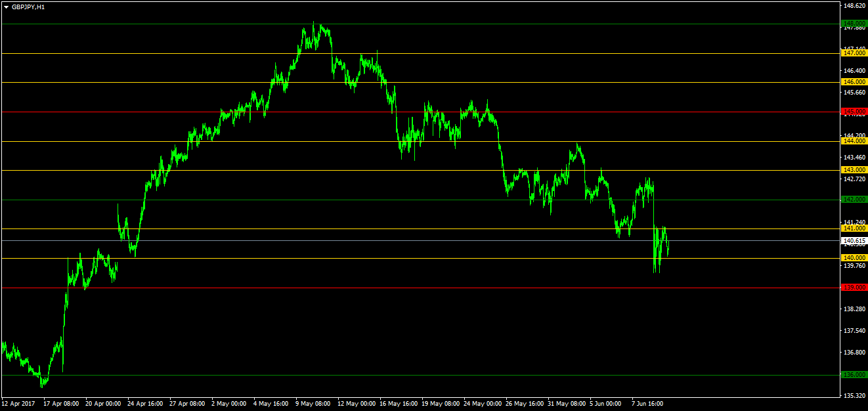Click the 4 May 16:00 time axis label
Viewport: 868px width, 411px height.
[x=271, y=404]
